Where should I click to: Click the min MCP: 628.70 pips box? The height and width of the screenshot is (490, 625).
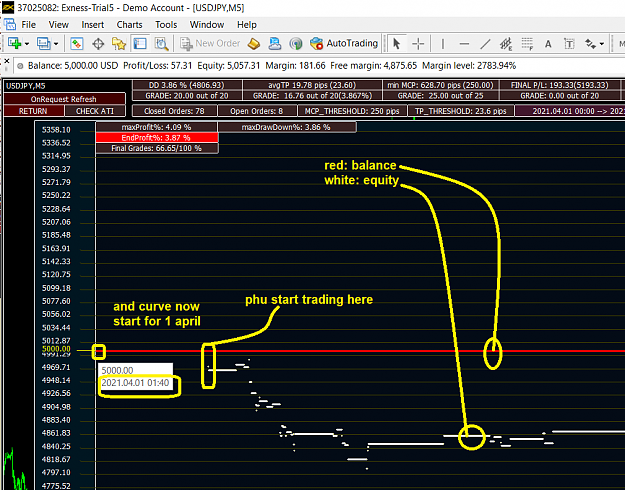440,85
